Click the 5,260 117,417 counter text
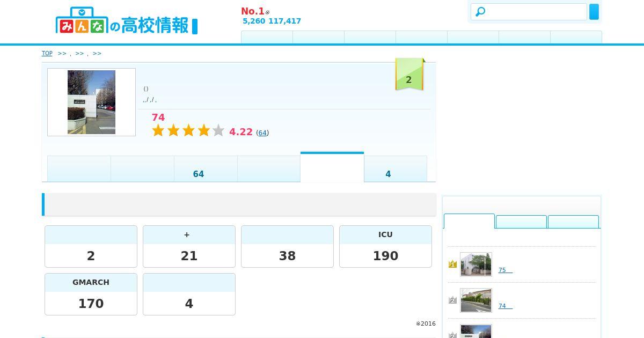 (272, 21)
